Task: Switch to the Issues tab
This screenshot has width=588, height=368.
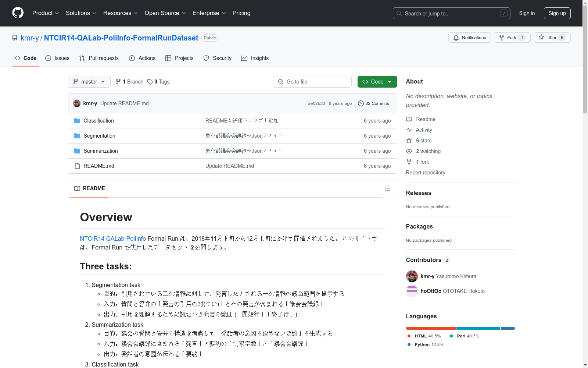Action: [57, 58]
